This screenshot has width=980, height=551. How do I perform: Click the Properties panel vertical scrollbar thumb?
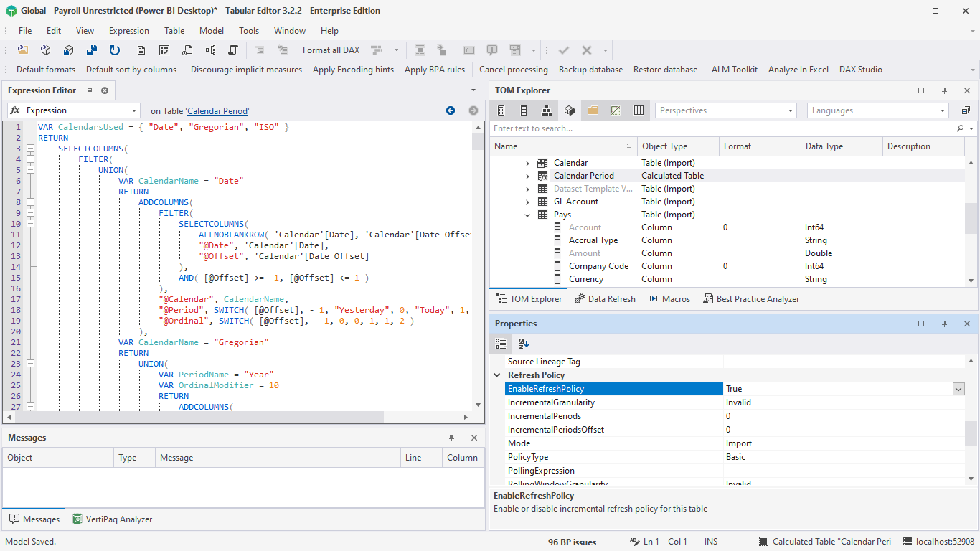[x=971, y=434]
